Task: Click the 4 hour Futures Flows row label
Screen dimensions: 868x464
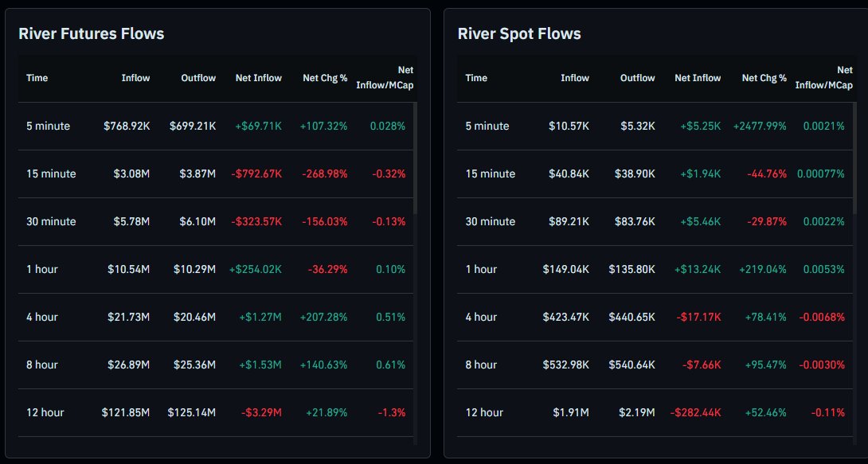Action: pyautogui.click(x=41, y=317)
